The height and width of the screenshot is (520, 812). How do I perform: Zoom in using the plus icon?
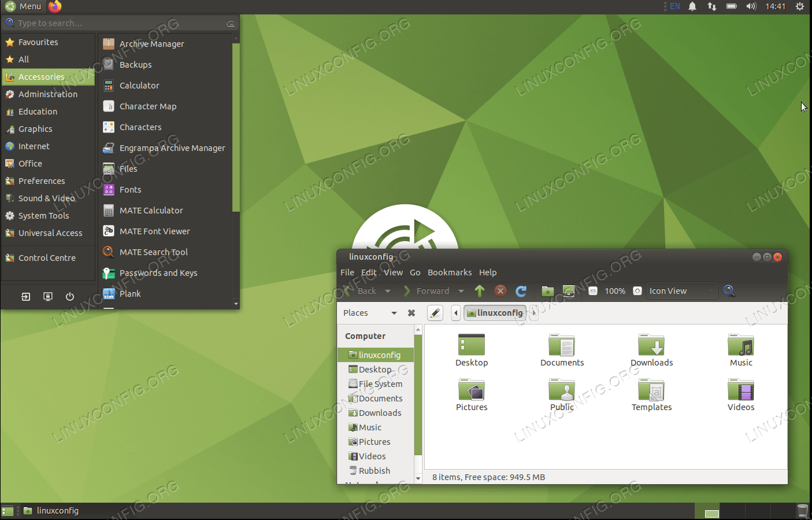(637, 291)
